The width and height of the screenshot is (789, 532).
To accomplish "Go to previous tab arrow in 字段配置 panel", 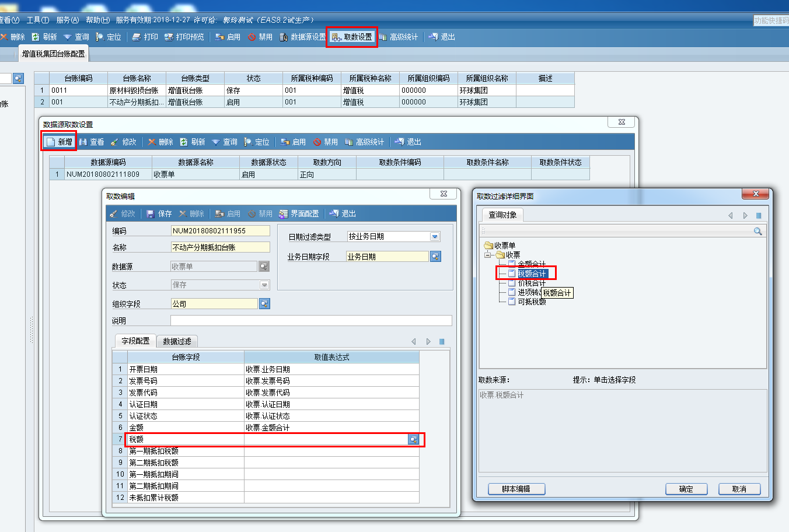I will [x=414, y=341].
